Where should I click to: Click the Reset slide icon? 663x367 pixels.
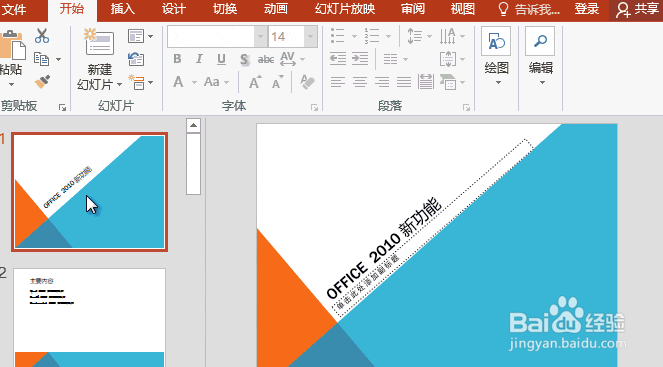tap(136, 59)
